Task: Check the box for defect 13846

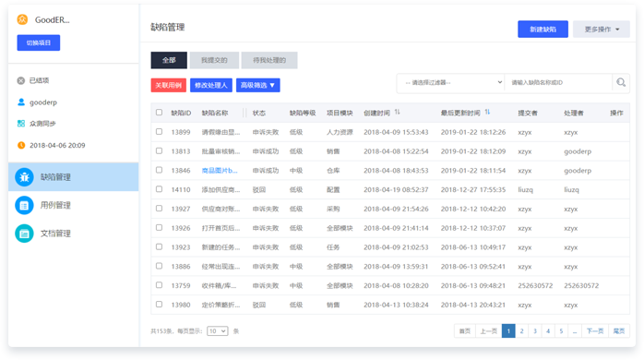Action: click(x=159, y=170)
